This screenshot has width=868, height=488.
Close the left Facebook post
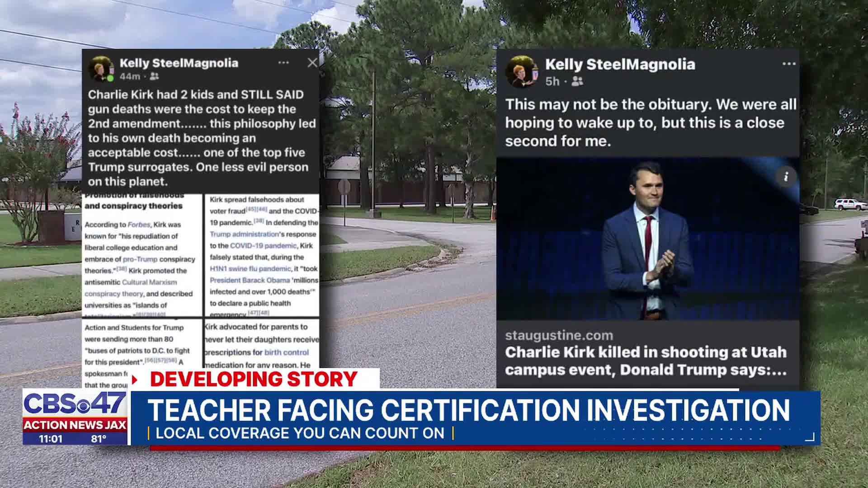click(312, 63)
